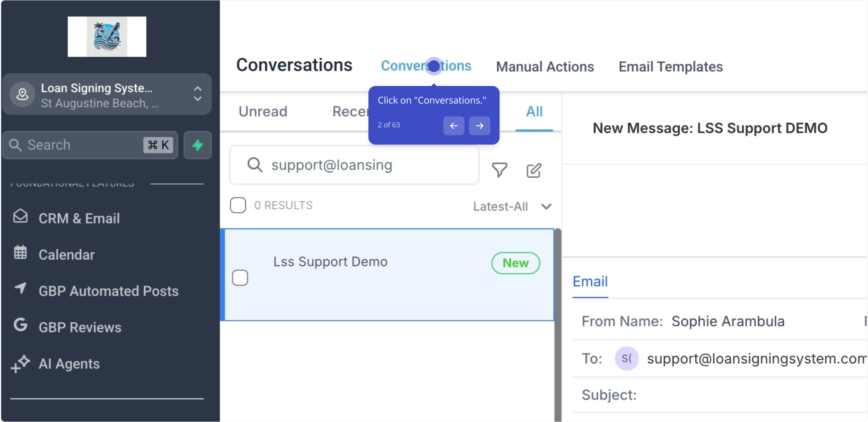Open the Latest-All sort dropdown
Screen dimensions: 868x422
pos(512,207)
